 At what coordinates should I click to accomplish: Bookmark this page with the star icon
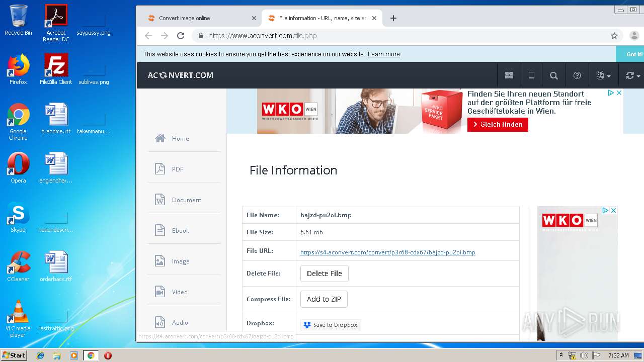[x=614, y=36]
